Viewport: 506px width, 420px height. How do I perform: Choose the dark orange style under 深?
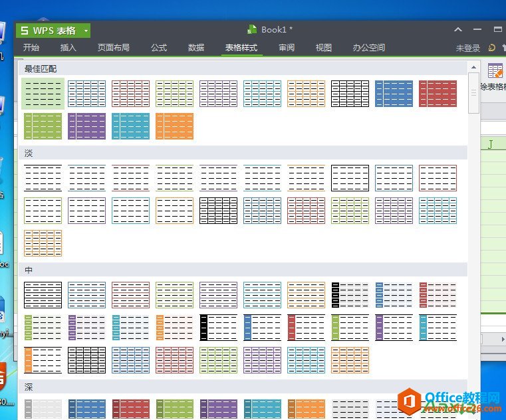307,409
